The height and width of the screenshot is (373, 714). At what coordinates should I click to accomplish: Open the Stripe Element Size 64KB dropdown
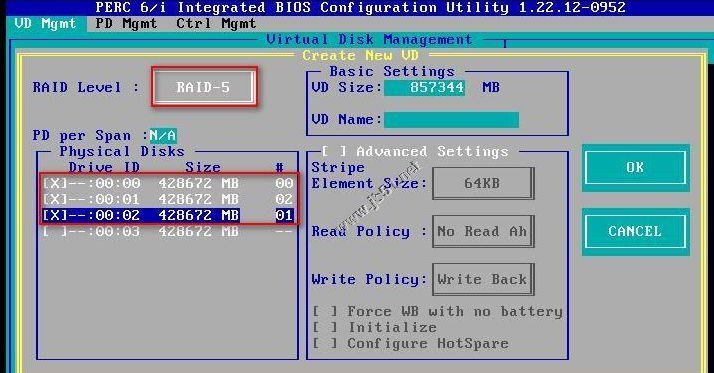coord(483,183)
